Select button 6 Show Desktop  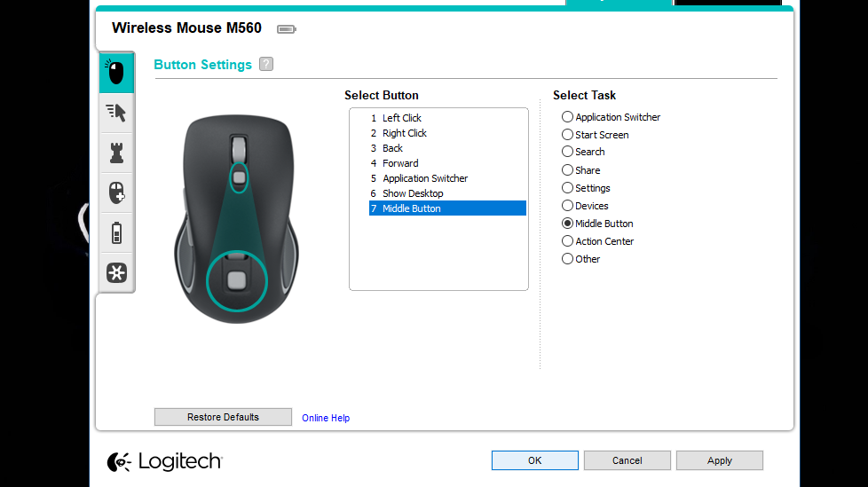(447, 193)
